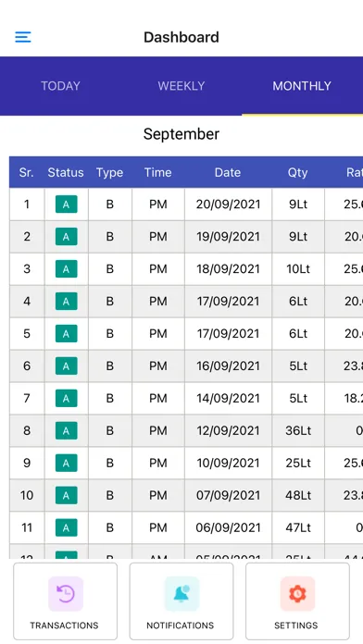Viewport: 363px width, 644px height.
Task: Tap the Transactions history icon
Action: [x=66, y=594]
